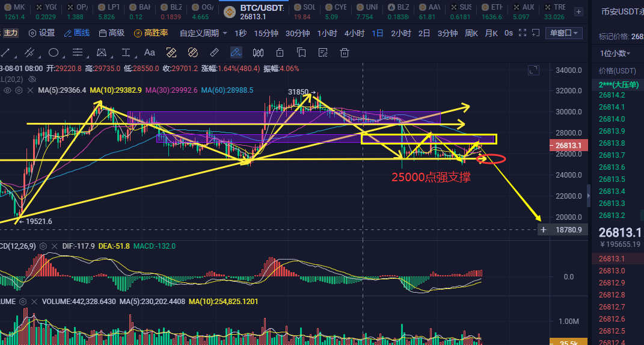Viewport: 644px width, 345px height.
Task: Switch to the 4小时 timeframe
Action: pyautogui.click(x=354, y=33)
